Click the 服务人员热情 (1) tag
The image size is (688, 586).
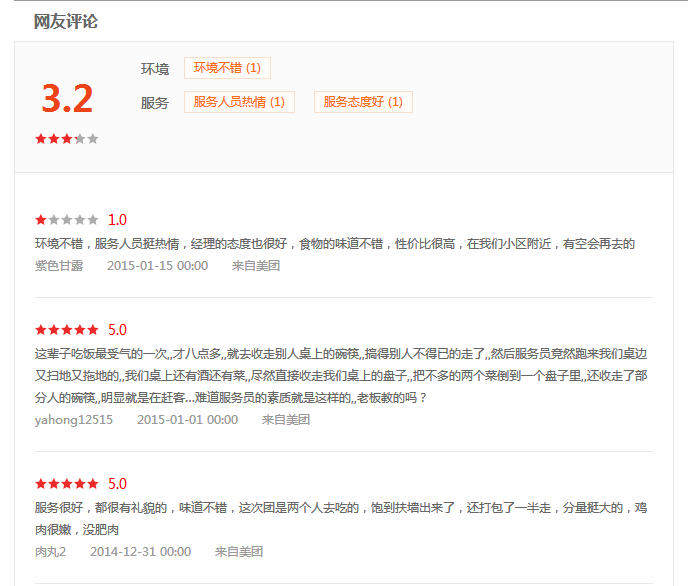[239, 102]
